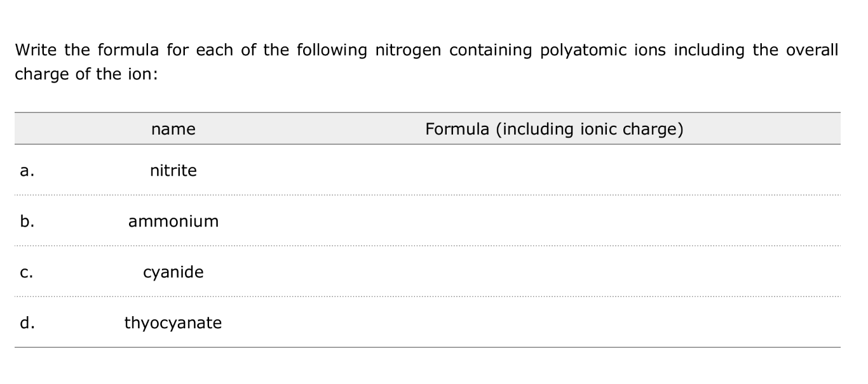Click the row label 'a.'
This screenshot has width=868, height=384.
click(x=26, y=171)
